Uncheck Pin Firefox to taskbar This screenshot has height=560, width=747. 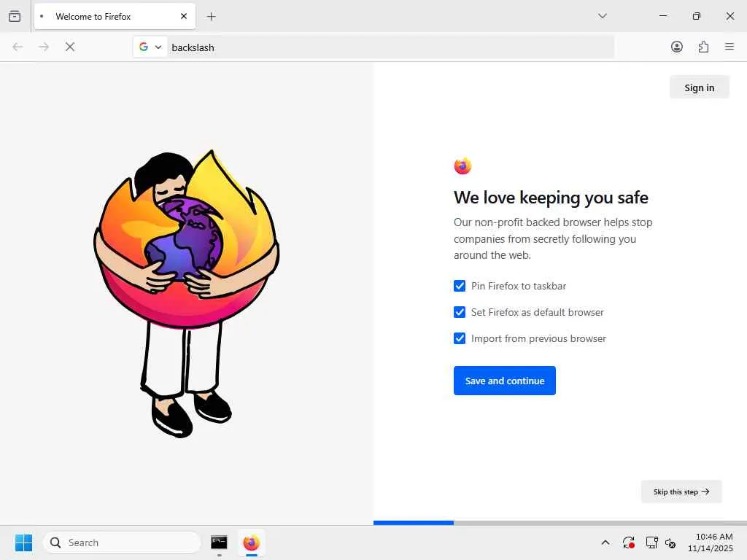click(460, 286)
